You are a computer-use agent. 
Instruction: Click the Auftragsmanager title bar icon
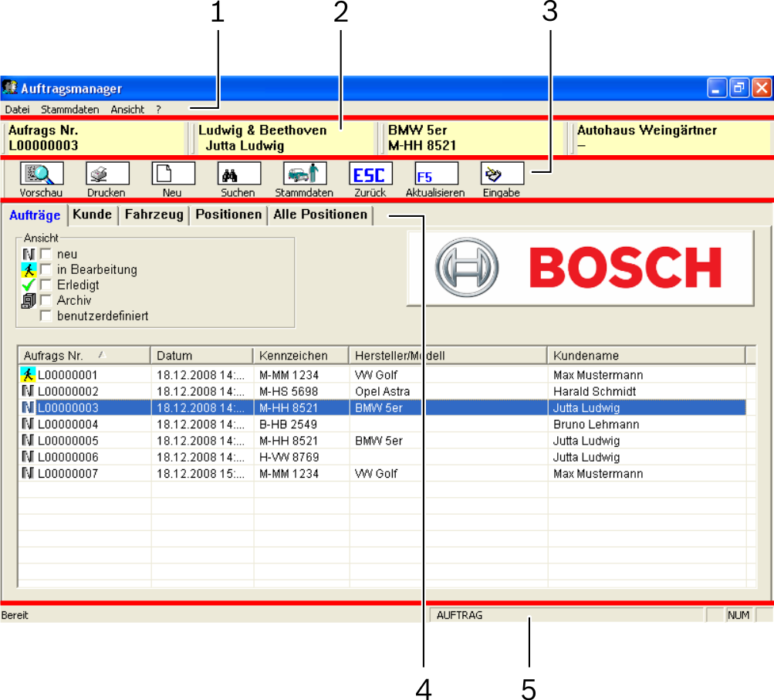(x=10, y=88)
